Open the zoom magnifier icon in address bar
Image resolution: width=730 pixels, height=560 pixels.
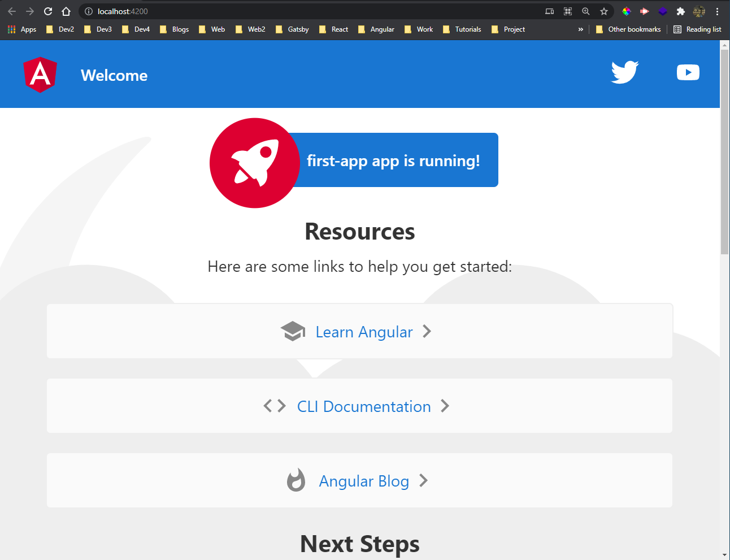[x=586, y=11]
